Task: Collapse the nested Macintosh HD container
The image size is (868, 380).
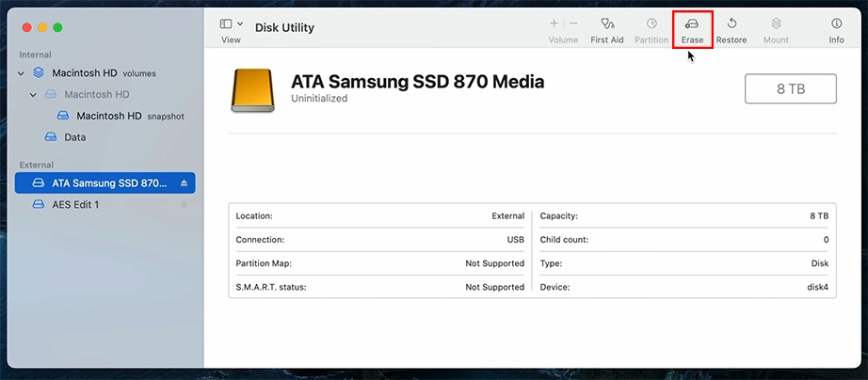Action: [33, 95]
